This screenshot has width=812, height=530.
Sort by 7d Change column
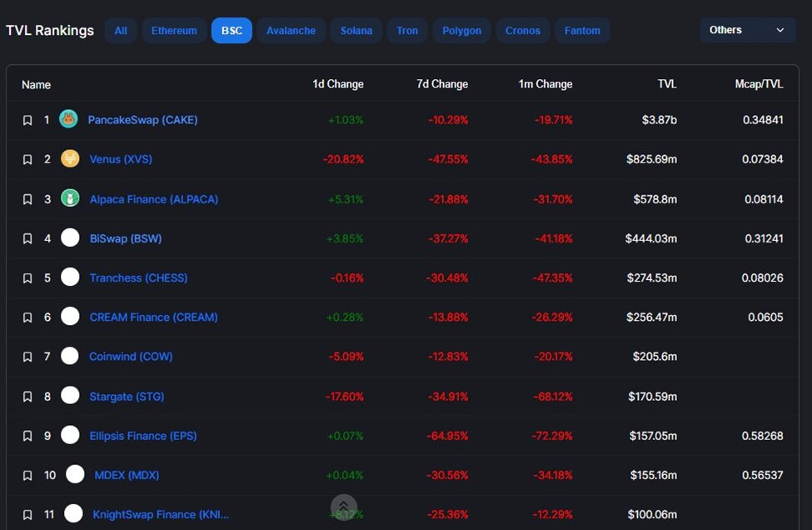(441, 84)
